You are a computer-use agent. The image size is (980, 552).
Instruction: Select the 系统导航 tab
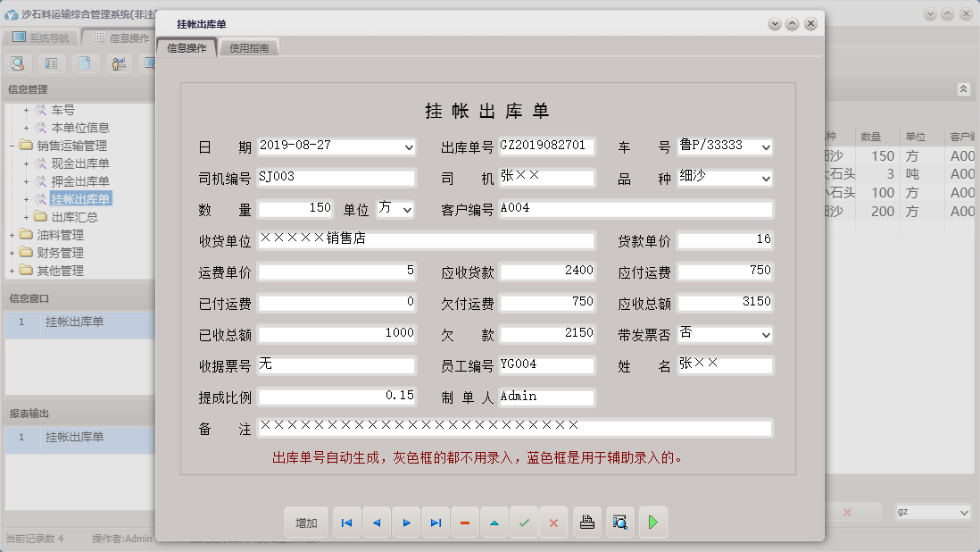click(x=40, y=38)
